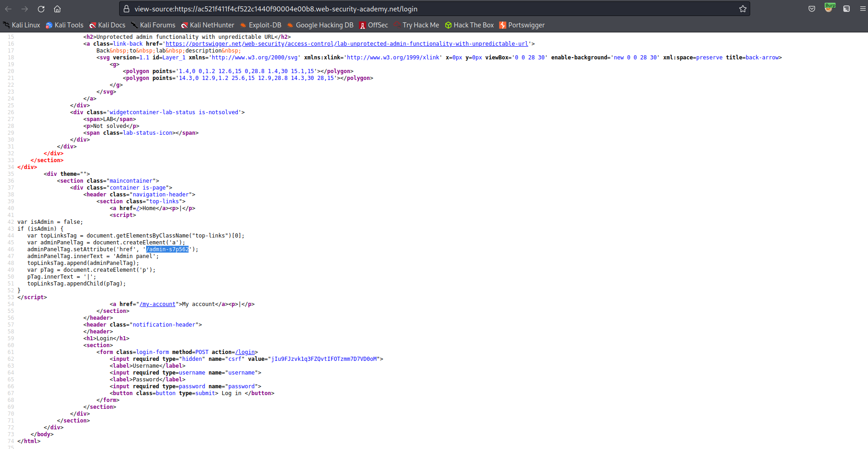Open the Kali Docs bookmark
Viewport: 868px width, 449px height.
tap(107, 25)
